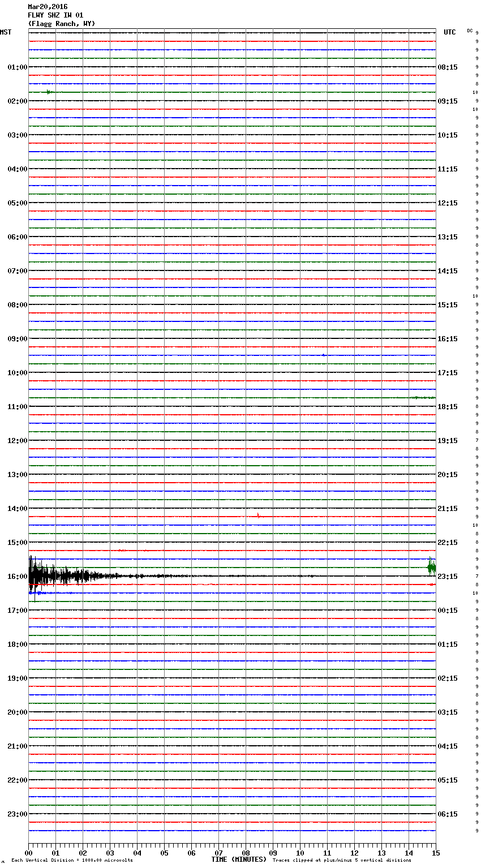This screenshot has width=481, height=868.
Task: Click minute tick label 05 on the axis
Action: (164, 853)
